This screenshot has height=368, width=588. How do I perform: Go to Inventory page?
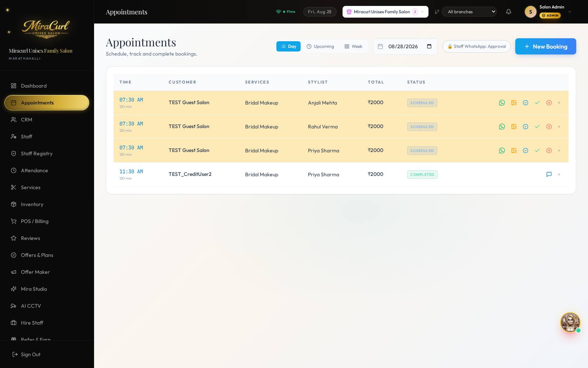tap(47, 204)
